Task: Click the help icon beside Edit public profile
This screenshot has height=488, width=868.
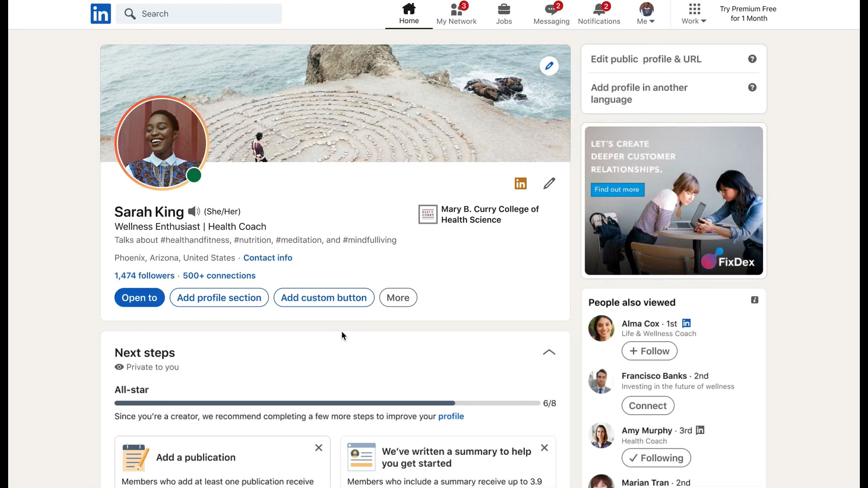Action: pos(752,59)
